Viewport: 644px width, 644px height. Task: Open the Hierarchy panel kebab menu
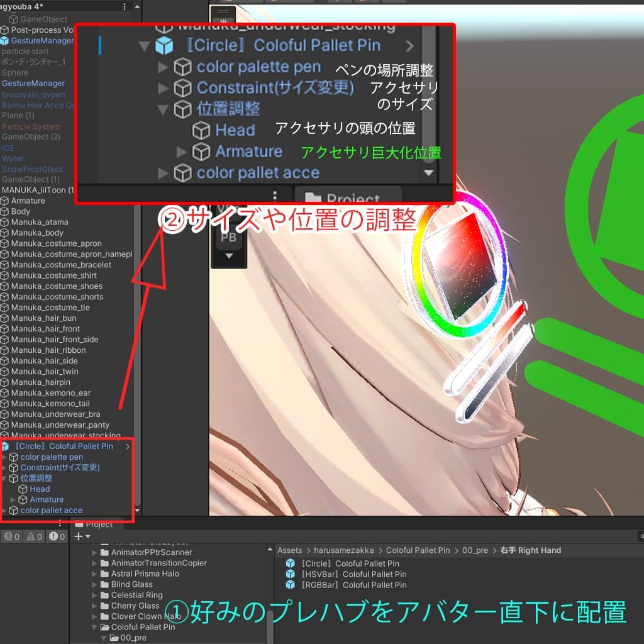pos(124,6)
